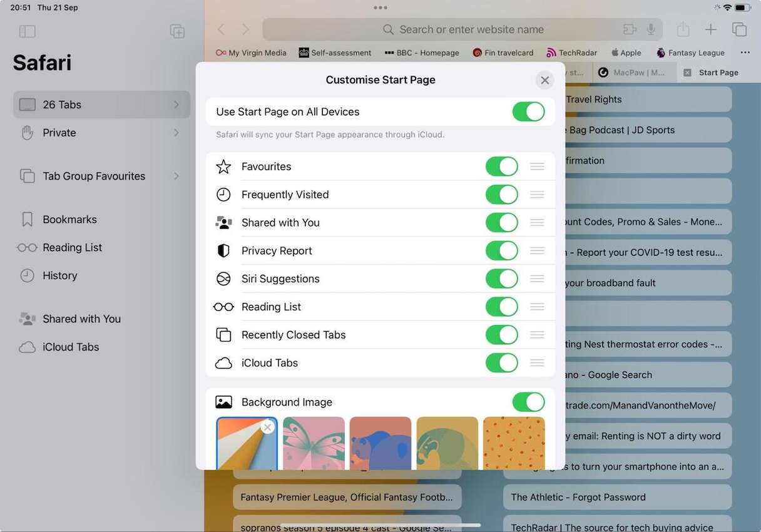
Task: Expand Tab Group Favourites chevron
Action: (x=176, y=176)
